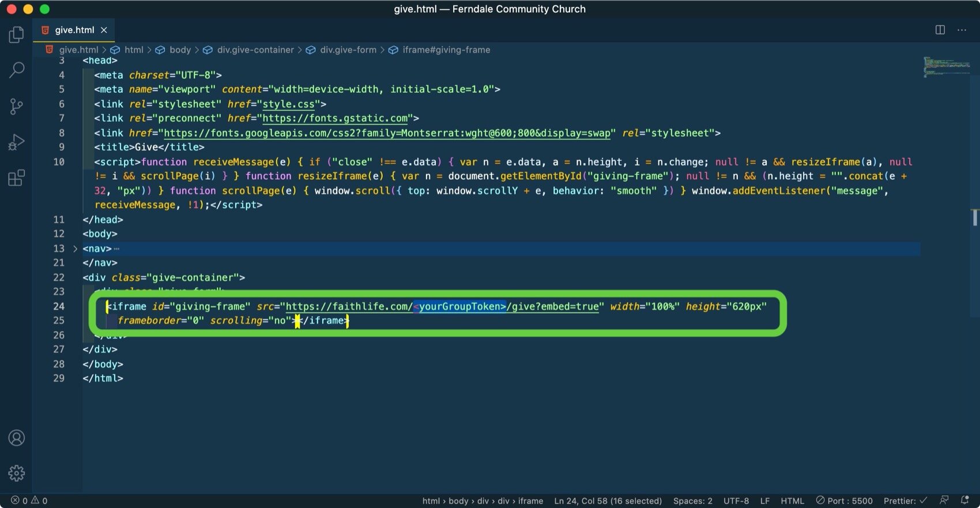Open the Explorer view in activity bar
Screen dimensions: 980x508
[16, 35]
